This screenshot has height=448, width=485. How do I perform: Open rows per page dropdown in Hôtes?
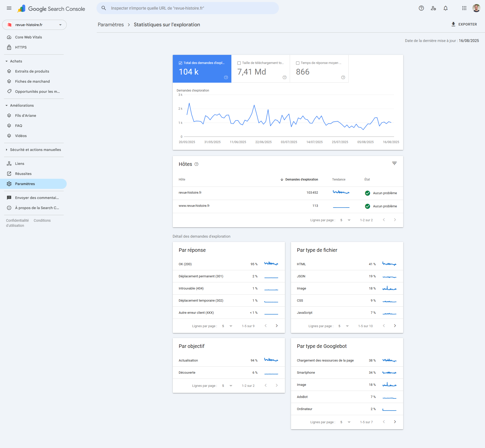345,220
